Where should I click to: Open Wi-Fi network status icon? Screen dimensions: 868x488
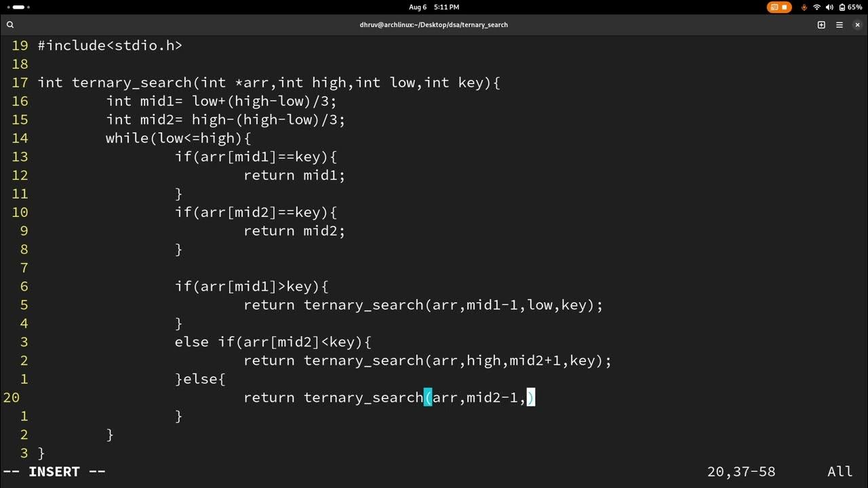click(x=816, y=7)
